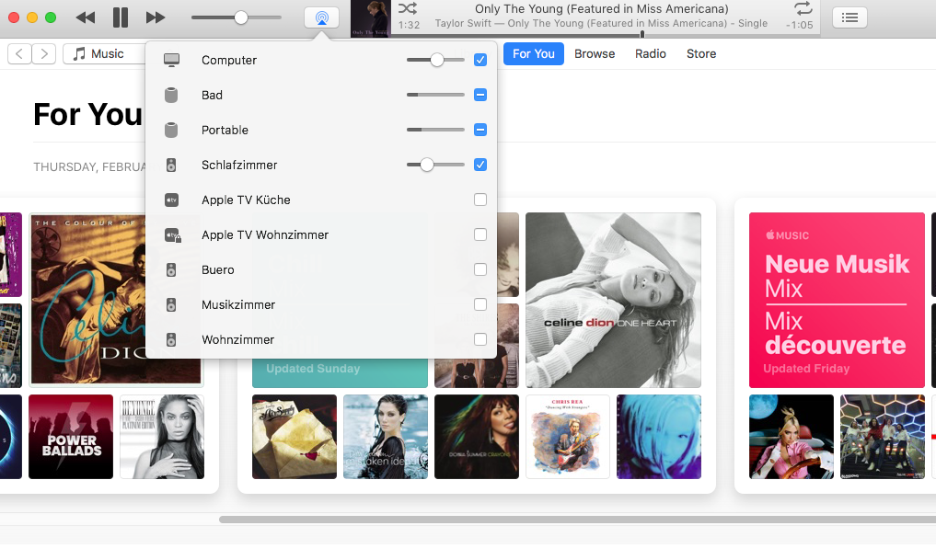Image resolution: width=936 pixels, height=560 pixels.
Task: Click the elapsed time 1:32
Action: tap(409, 25)
